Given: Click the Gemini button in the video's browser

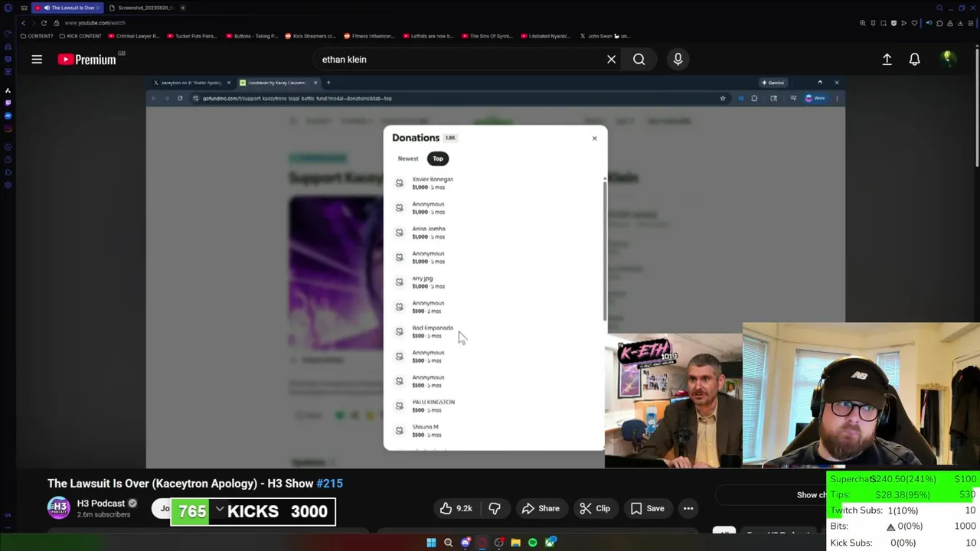Looking at the screenshot, I should 773,83.
